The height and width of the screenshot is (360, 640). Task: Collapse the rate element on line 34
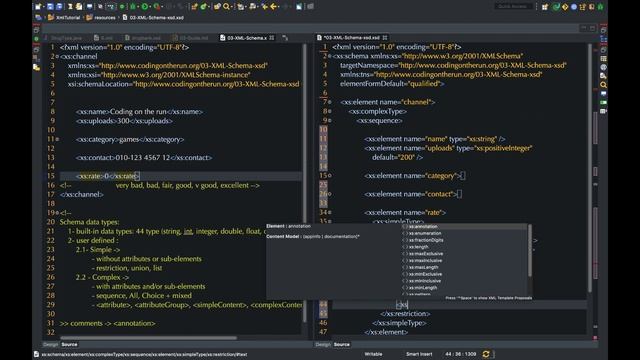330,212
